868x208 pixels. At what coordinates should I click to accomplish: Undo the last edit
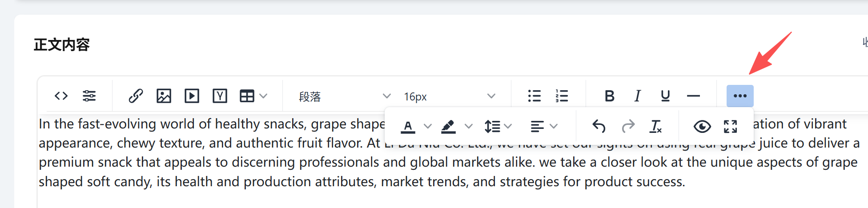point(599,127)
